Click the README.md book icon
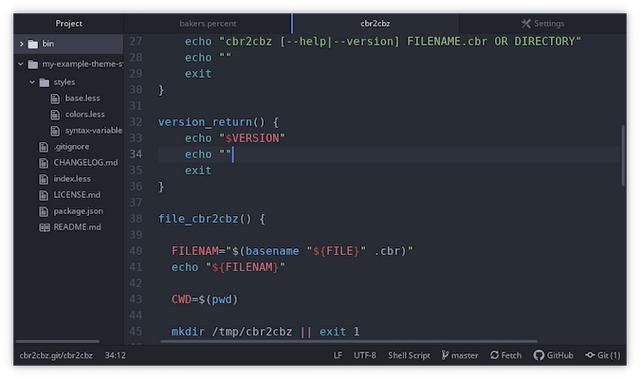640x379 pixels. click(44, 227)
